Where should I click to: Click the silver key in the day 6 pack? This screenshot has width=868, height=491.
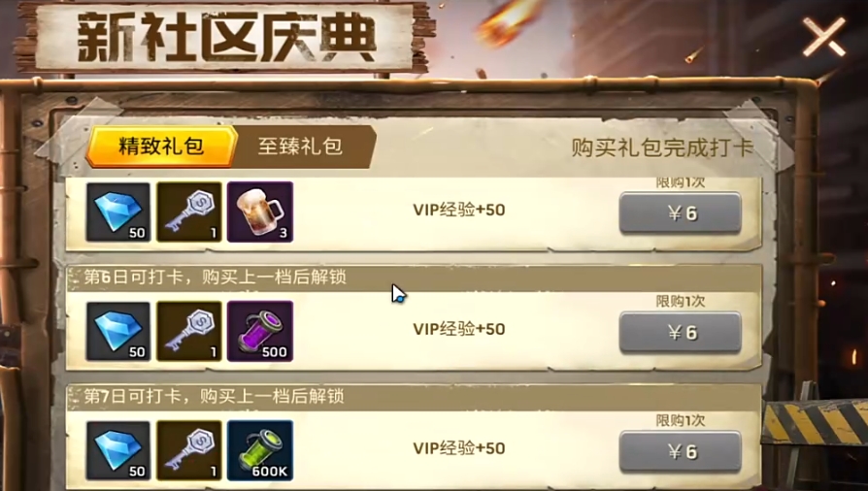[189, 331]
